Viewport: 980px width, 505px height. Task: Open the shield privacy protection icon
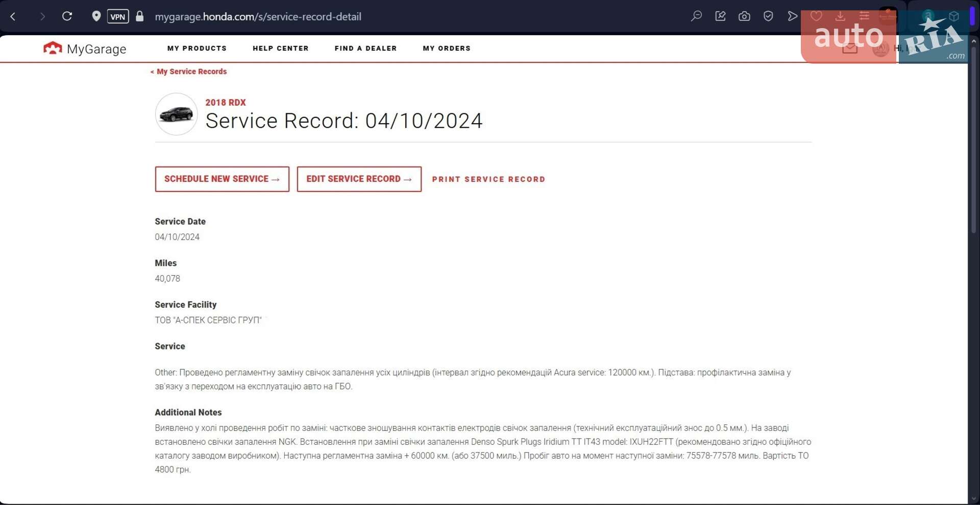(x=768, y=16)
